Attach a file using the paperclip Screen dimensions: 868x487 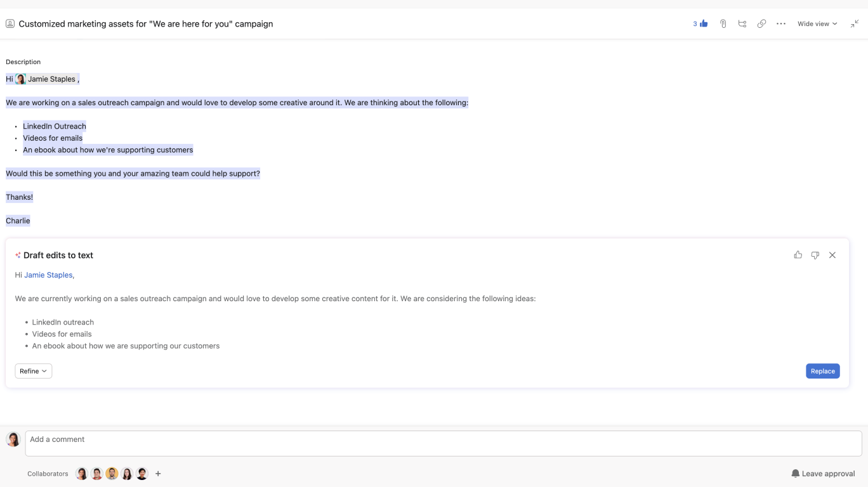click(723, 23)
